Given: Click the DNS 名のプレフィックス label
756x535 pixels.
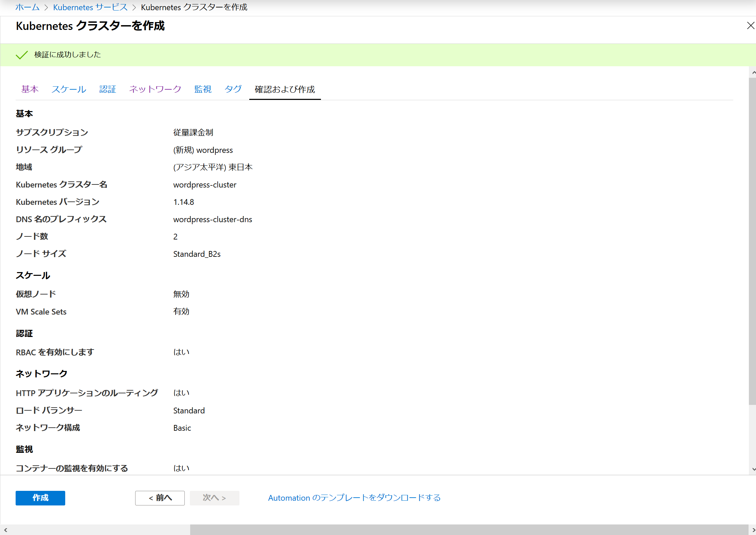Looking at the screenshot, I should click(x=61, y=219).
